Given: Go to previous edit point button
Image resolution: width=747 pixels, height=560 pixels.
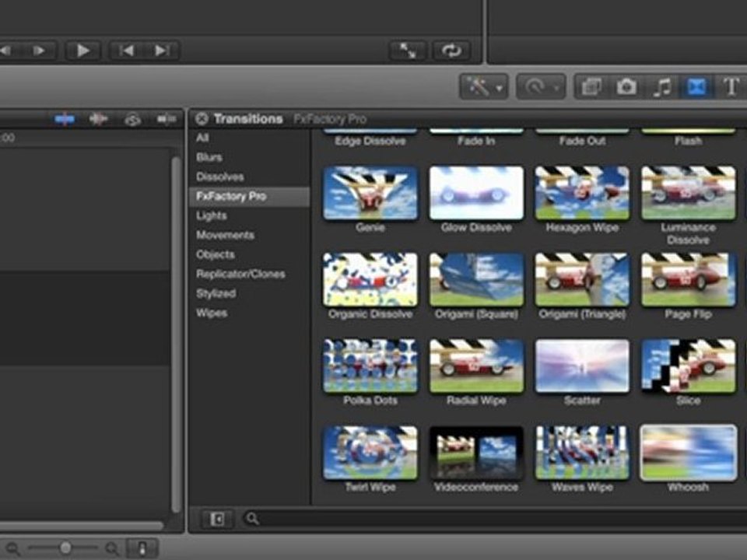Looking at the screenshot, I should (x=127, y=51).
